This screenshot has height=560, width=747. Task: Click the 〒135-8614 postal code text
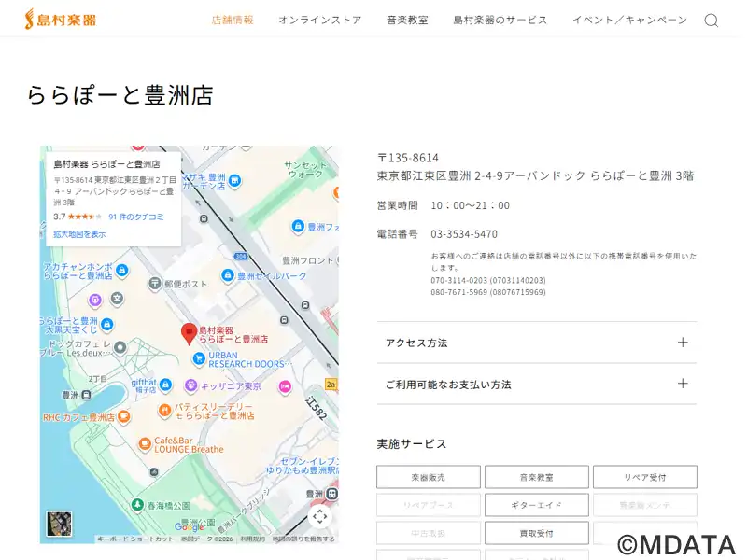(408, 158)
